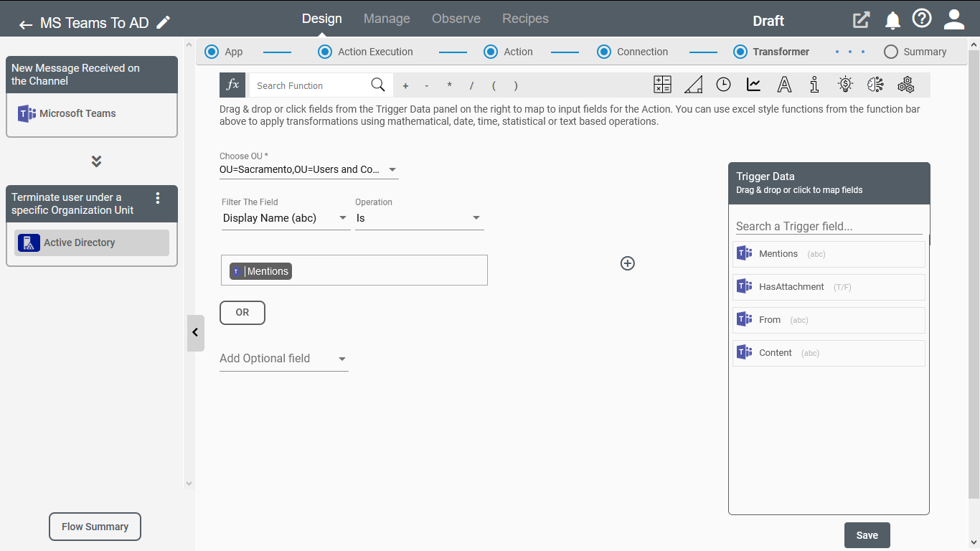The height and width of the screenshot is (551, 980).
Task: Click the Draft status label
Action: [x=768, y=21]
